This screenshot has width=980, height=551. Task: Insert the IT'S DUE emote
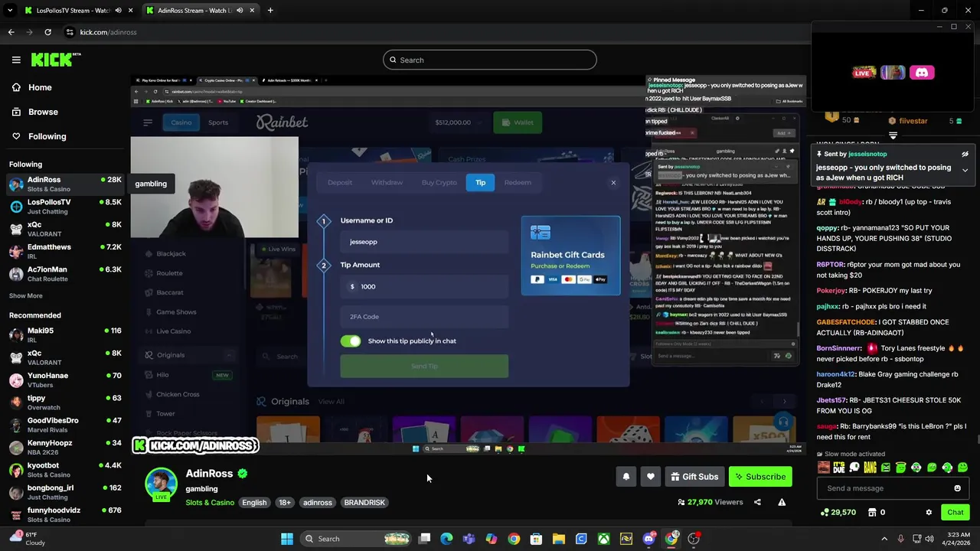click(x=839, y=468)
